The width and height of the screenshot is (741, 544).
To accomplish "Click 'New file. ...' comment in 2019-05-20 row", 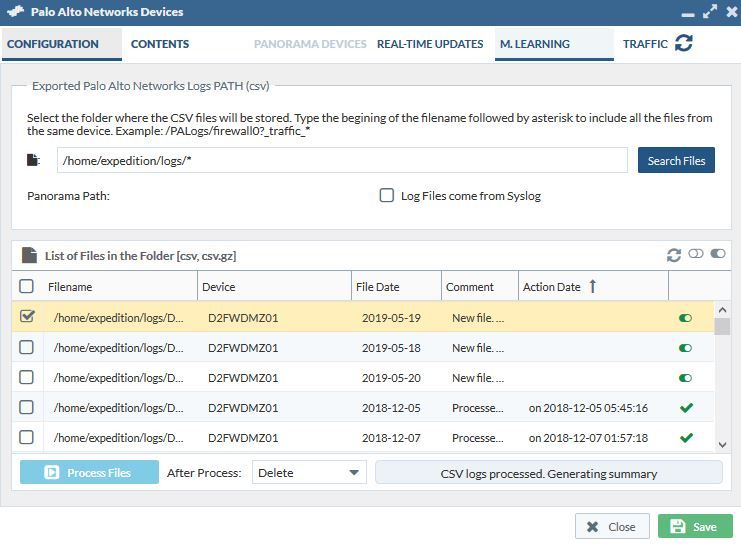I will (x=478, y=378).
